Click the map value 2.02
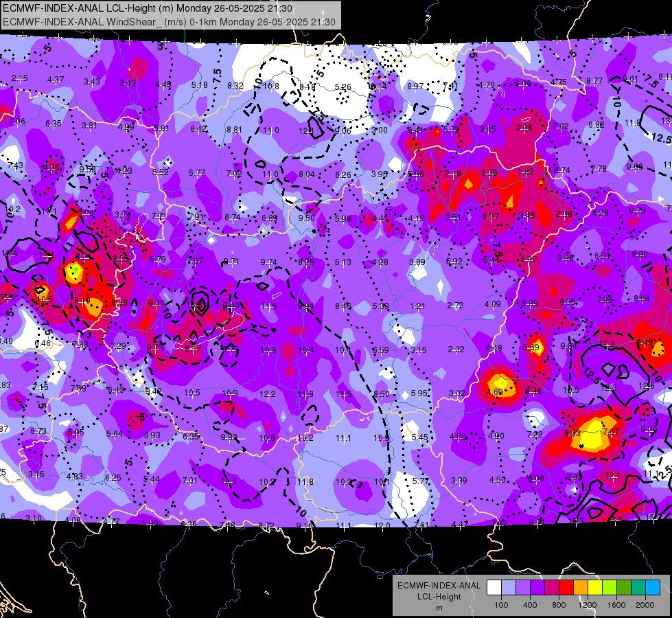 click(x=456, y=350)
